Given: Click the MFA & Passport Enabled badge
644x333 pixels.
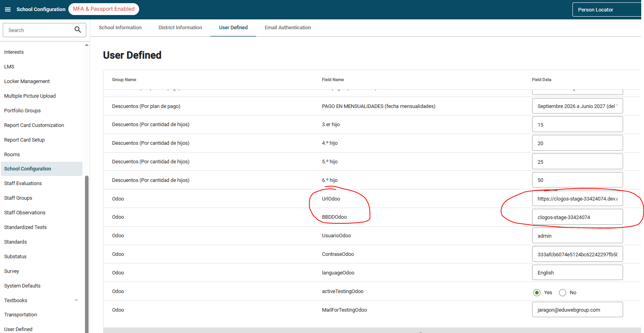Looking at the screenshot, I should click(104, 9).
